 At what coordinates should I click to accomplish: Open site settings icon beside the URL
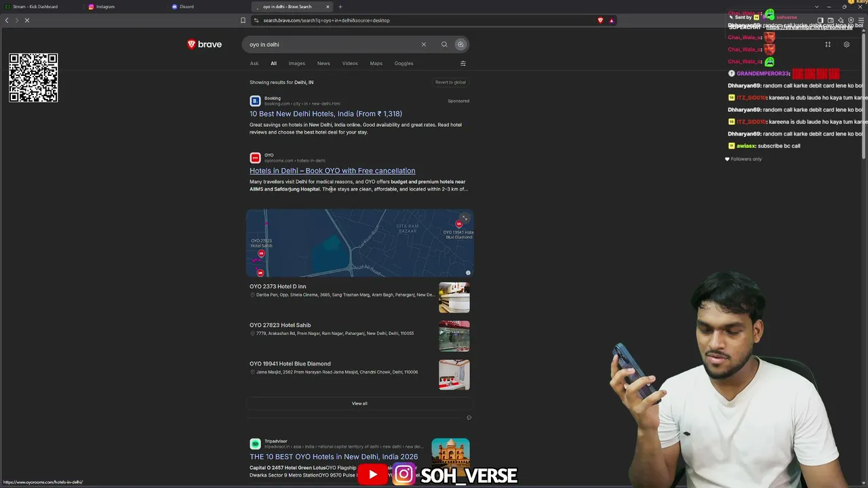coord(256,20)
